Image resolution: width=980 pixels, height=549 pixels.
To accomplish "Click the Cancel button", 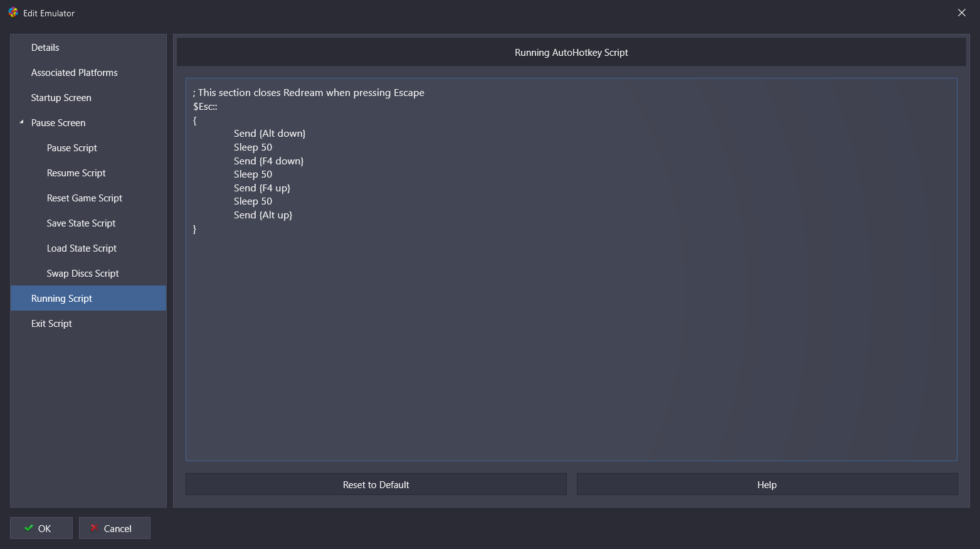I will tap(115, 528).
